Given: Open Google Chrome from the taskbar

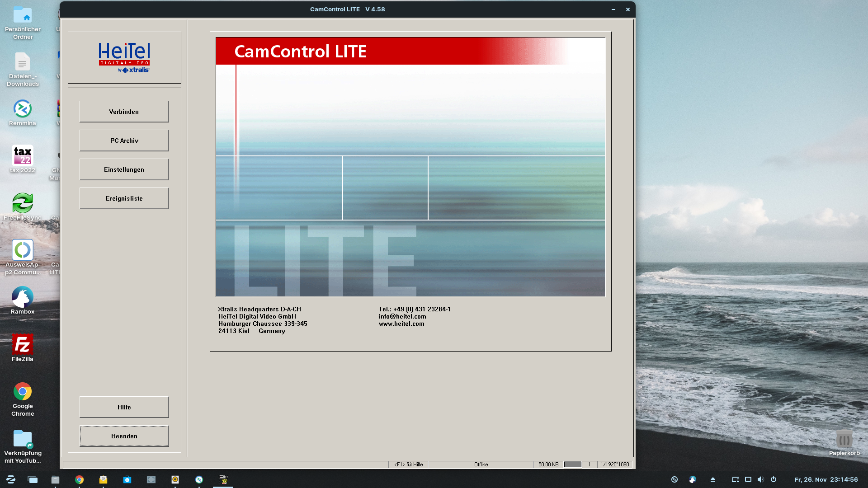Looking at the screenshot, I should click(79, 479).
